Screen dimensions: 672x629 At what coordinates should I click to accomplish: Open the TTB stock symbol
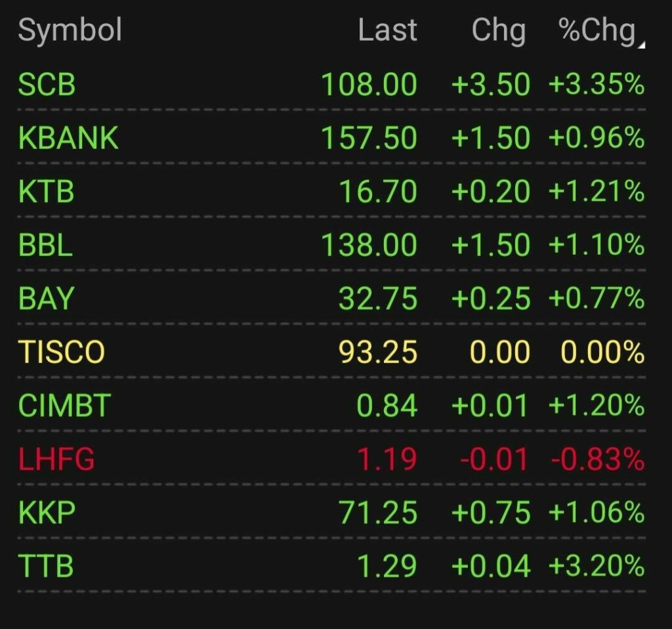(x=46, y=566)
